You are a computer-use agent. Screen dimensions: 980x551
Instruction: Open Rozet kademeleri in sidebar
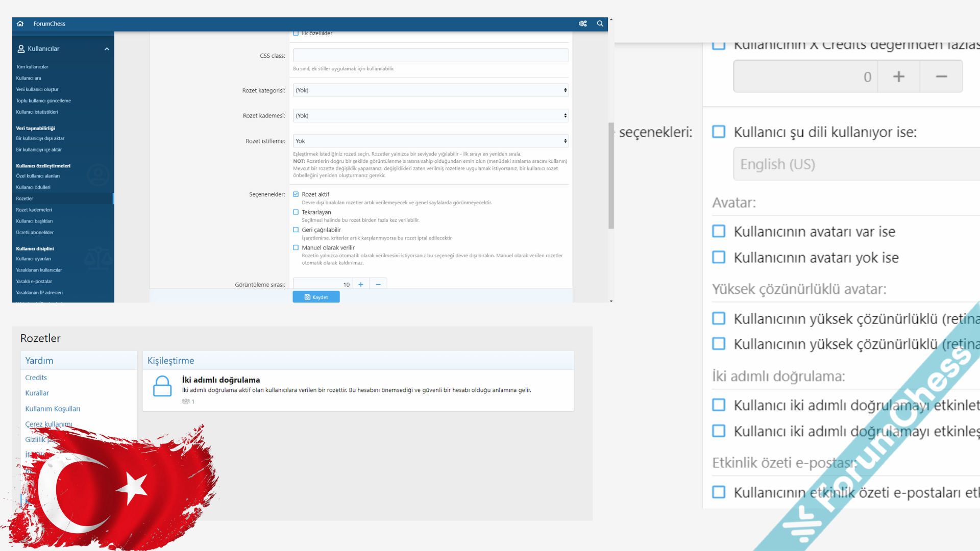coord(34,210)
